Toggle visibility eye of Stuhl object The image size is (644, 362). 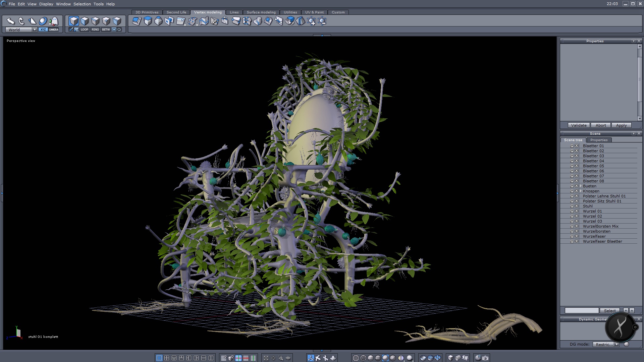577,206
